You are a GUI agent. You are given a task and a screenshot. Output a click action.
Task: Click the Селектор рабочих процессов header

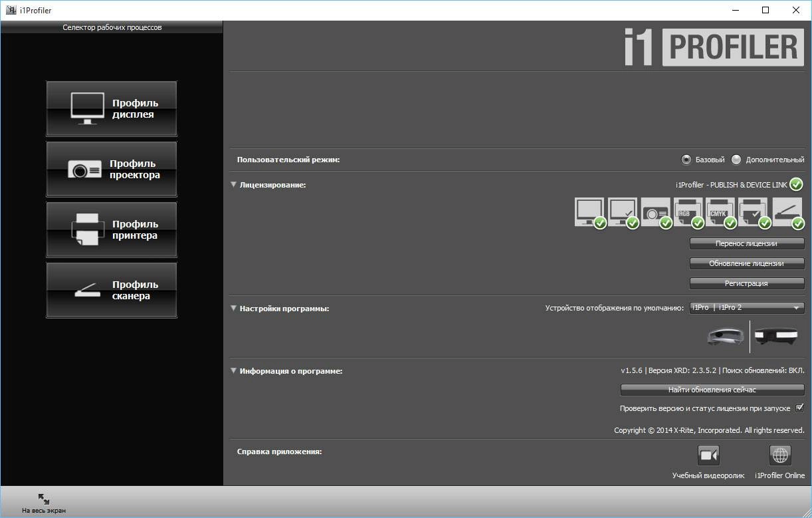tap(112, 27)
